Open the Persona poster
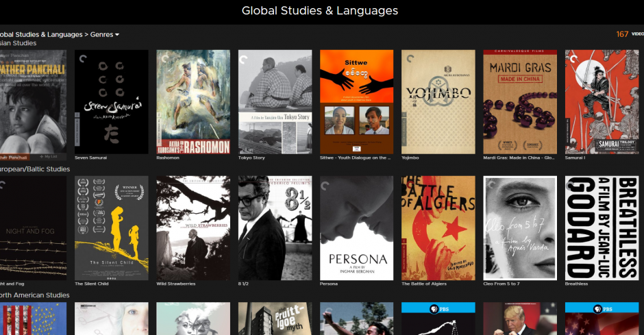Screen dimensions: 644x335 (356, 228)
